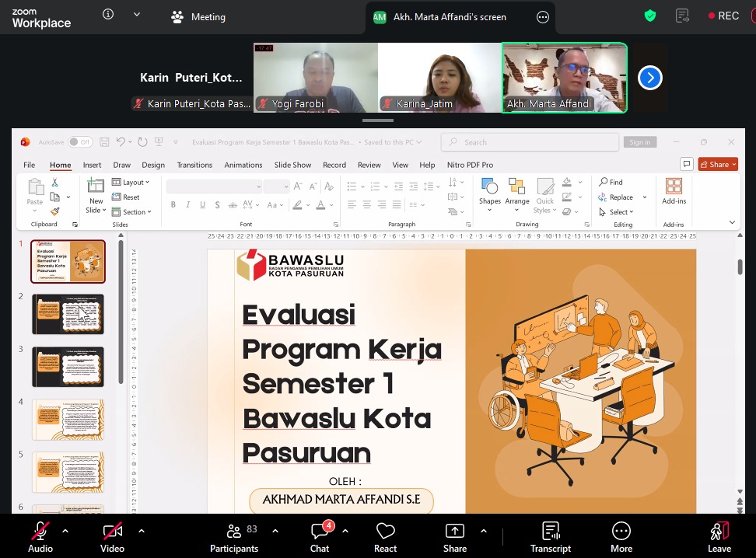Viewport: 756px width, 558px height.
Task: Switch to the Design tab
Action: (x=153, y=165)
